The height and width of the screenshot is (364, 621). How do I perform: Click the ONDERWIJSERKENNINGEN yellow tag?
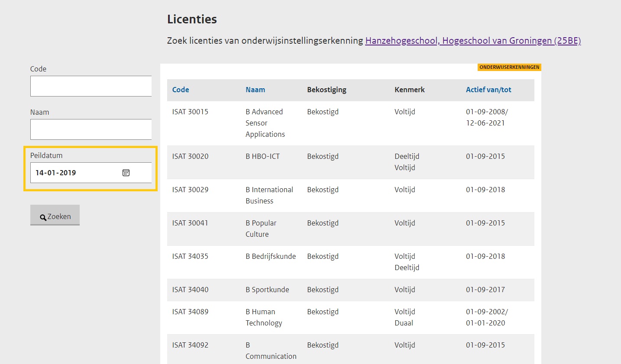[x=509, y=67]
